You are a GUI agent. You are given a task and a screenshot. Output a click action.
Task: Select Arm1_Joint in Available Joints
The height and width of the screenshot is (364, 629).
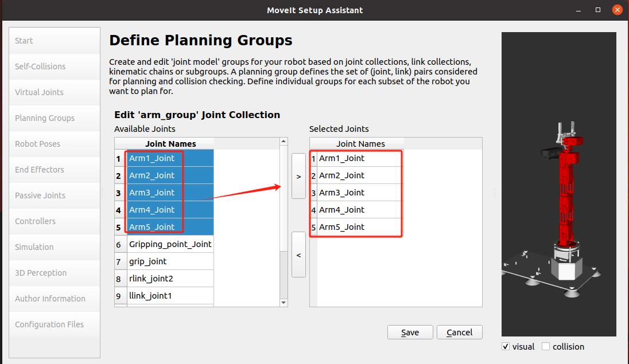(x=170, y=158)
